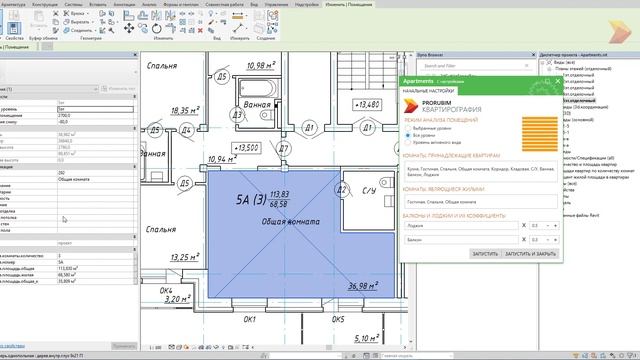640x360 pixels.
Task: Increase the Балкон coefficient with plus
Action: click(x=555, y=240)
